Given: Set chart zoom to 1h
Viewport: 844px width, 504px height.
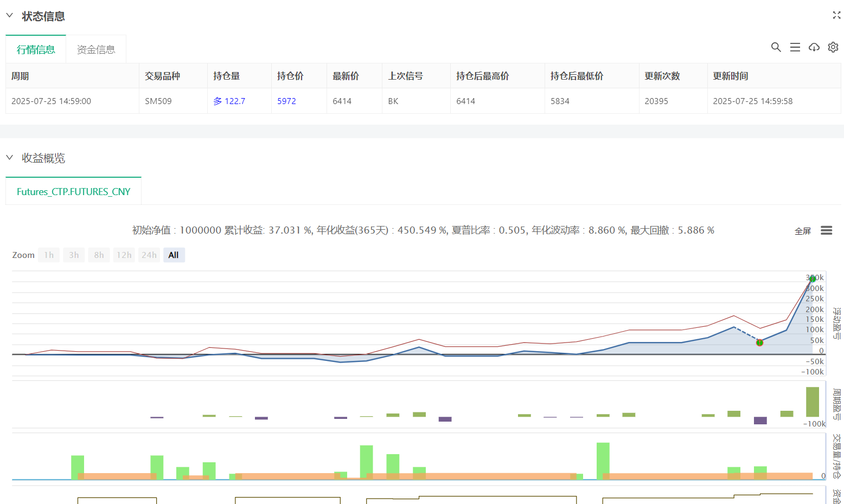Looking at the screenshot, I should point(49,255).
